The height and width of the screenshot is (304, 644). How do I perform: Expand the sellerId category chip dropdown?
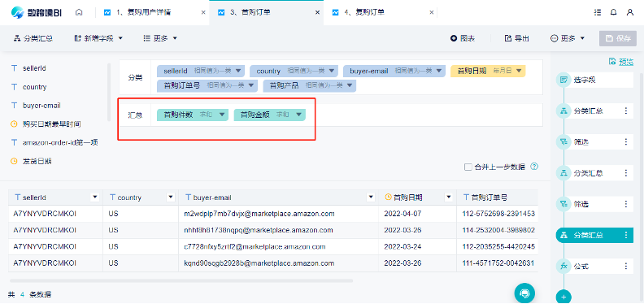click(239, 71)
